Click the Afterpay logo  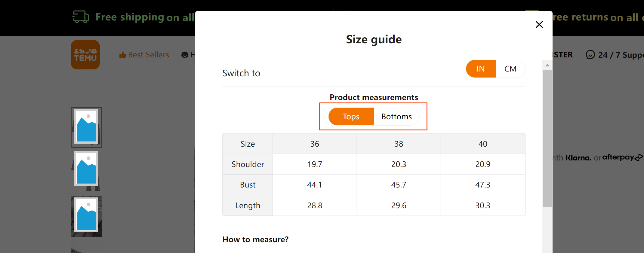coord(622,157)
